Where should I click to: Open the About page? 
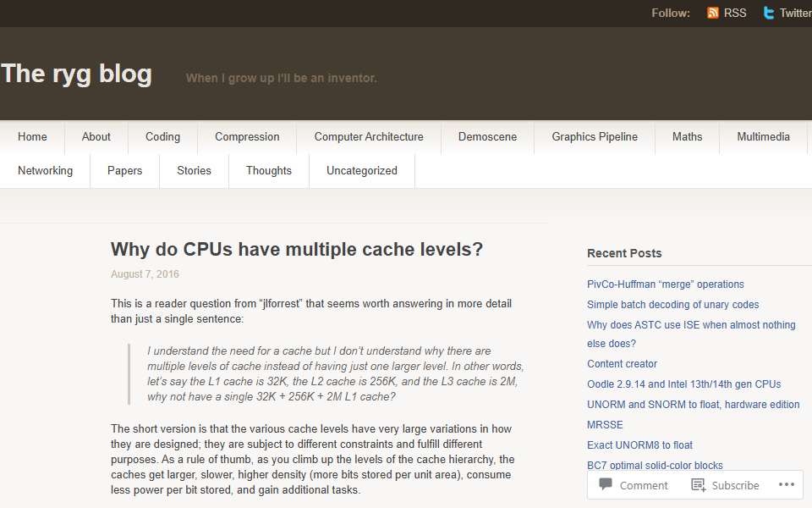[96, 137]
